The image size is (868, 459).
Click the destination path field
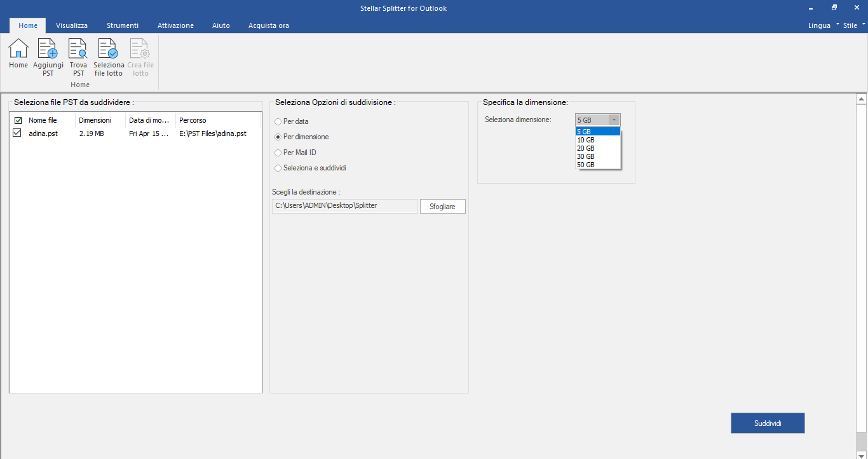[x=345, y=206]
